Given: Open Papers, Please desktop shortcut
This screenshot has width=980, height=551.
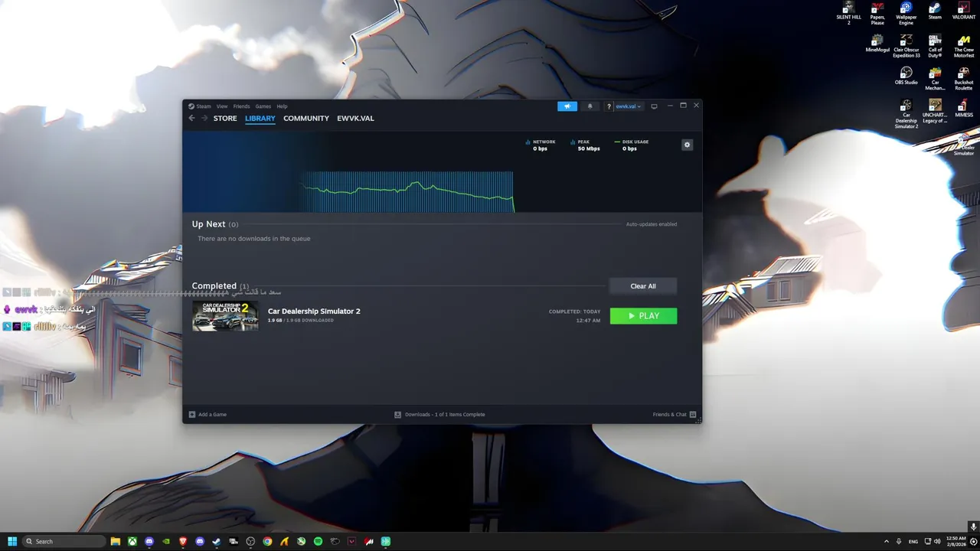Looking at the screenshot, I should [x=877, y=14].
